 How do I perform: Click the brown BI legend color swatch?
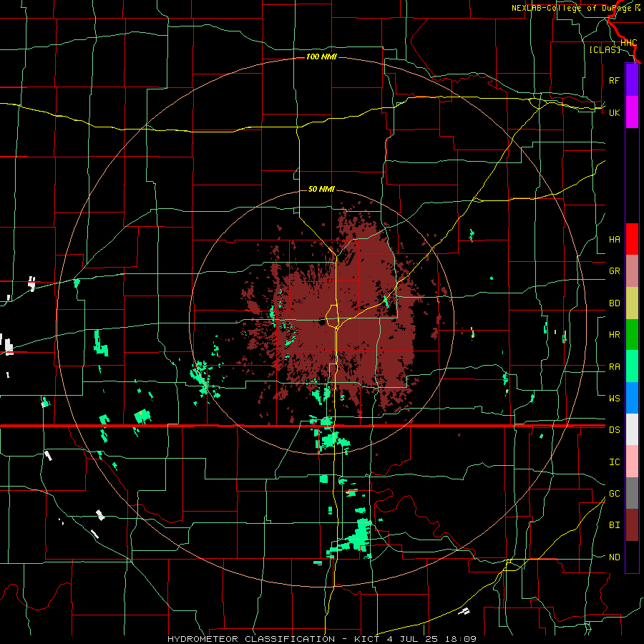tap(632, 525)
